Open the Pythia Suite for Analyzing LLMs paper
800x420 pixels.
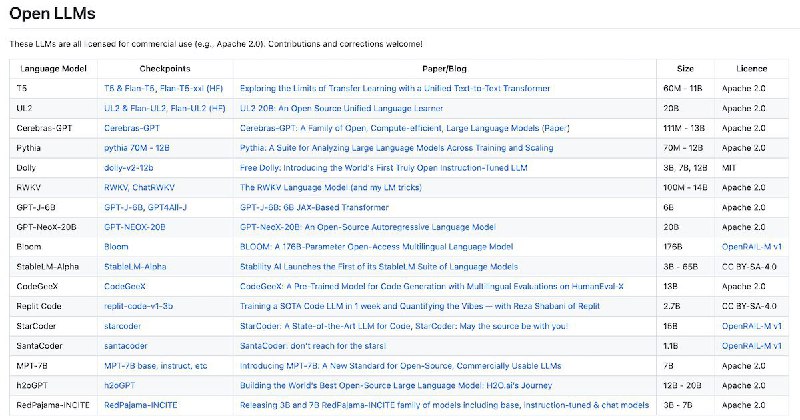(x=396, y=148)
